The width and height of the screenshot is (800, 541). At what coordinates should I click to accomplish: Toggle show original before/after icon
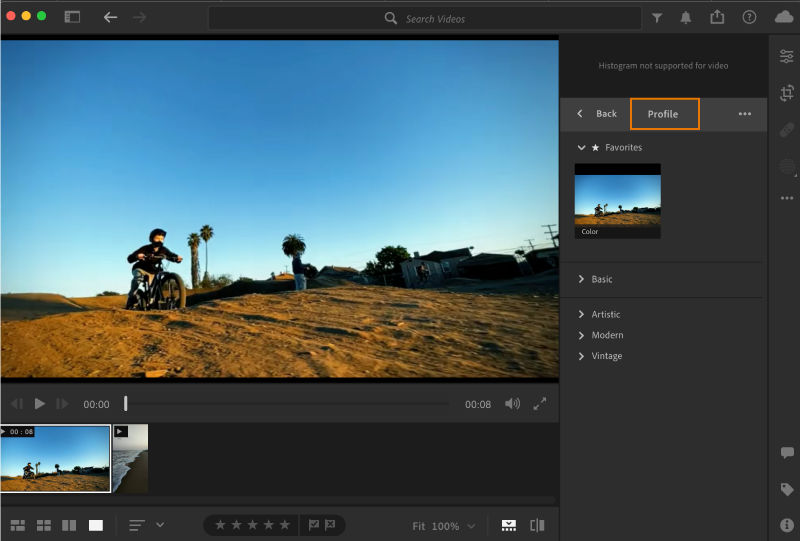click(537, 525)
